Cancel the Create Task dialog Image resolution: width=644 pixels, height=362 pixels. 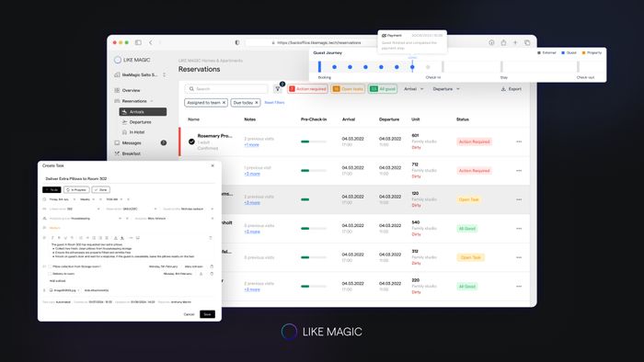click(189, 314)
